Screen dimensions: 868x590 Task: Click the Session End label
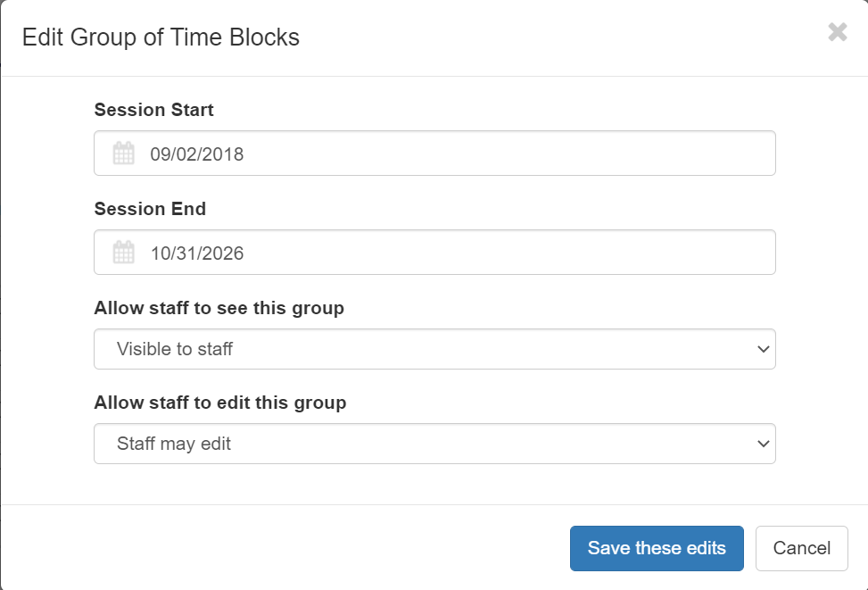click(x=150, y=210)
